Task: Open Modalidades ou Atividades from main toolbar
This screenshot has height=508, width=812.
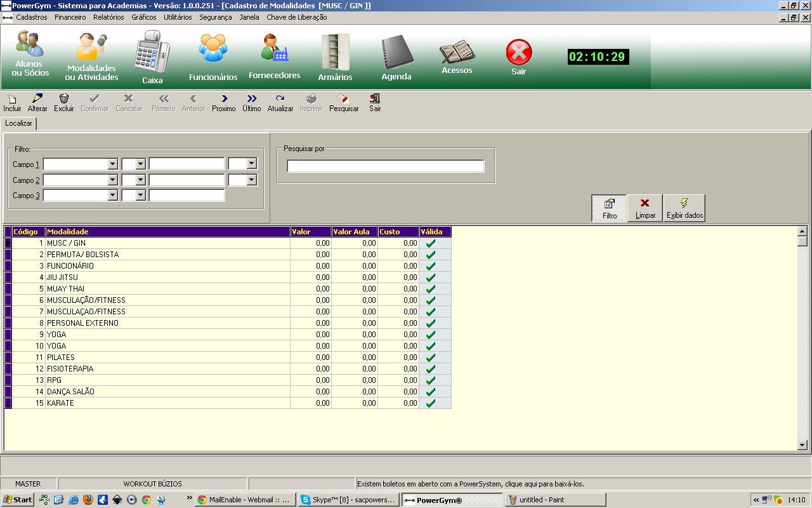Action: point(91,57)
